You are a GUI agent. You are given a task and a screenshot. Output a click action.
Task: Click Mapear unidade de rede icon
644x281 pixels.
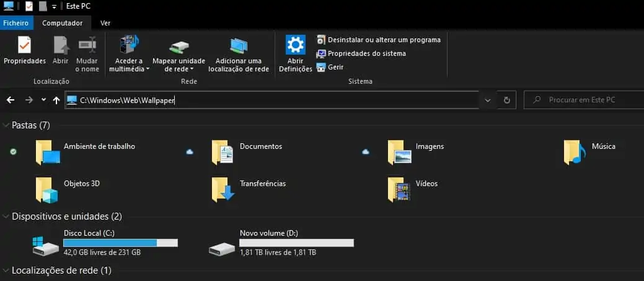[179, 47]
